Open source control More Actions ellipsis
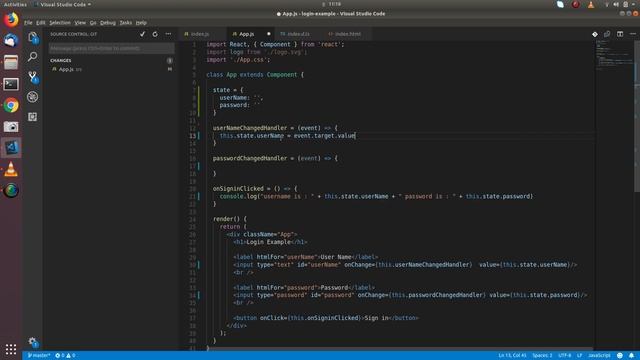Image resolution: width=640 pixels, height=360 pixels. pos(168,34)
